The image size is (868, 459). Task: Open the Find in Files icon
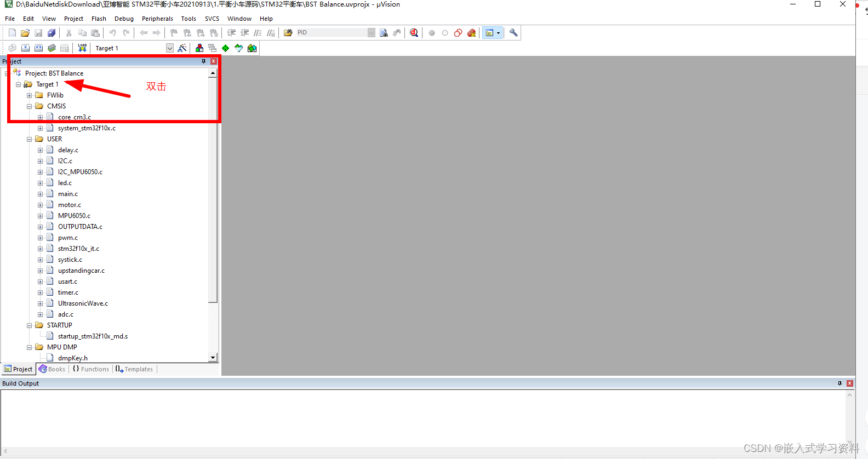(x=288, y=33)
